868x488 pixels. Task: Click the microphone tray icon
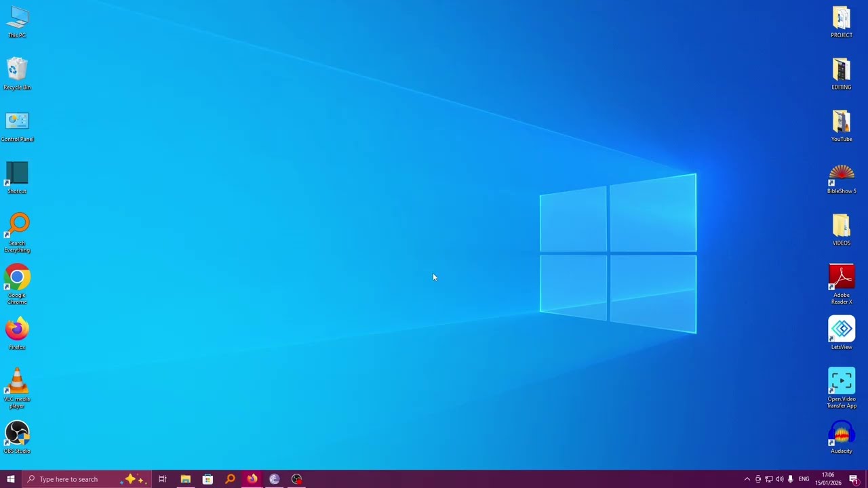pos(791,479)
